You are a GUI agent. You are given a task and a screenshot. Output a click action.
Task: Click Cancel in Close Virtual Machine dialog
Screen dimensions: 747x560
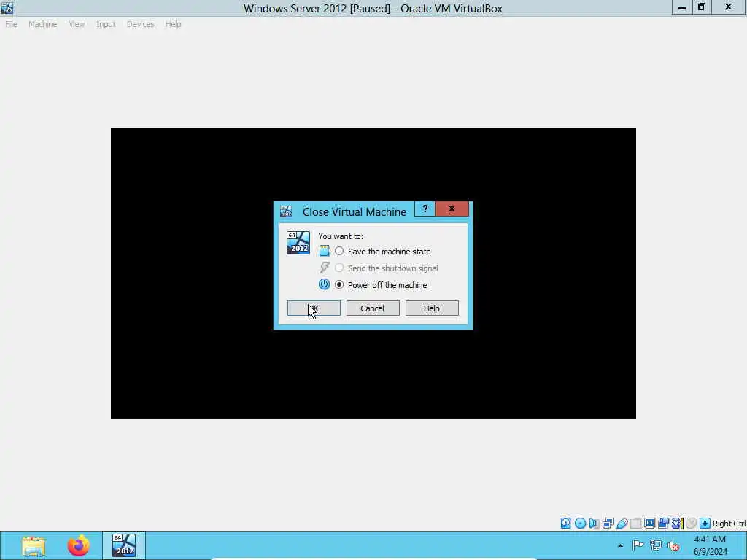coord(373,308)
